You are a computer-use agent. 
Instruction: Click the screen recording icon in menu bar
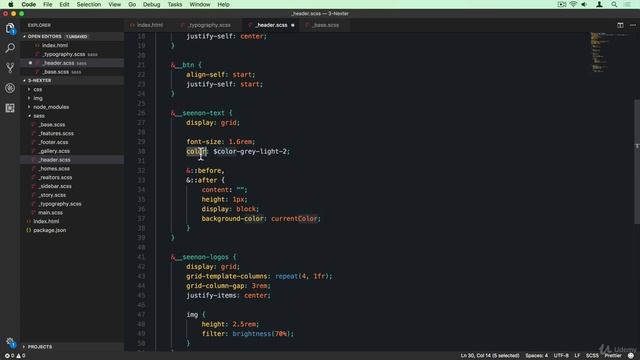tap(562, 4)
